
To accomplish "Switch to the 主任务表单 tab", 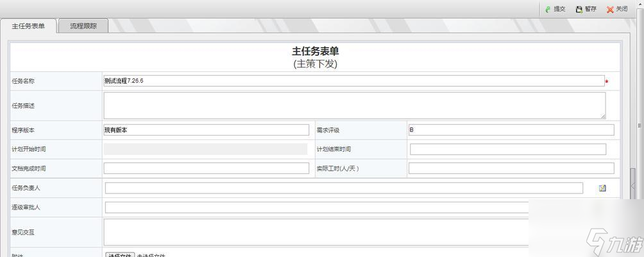I will [28, 26].
